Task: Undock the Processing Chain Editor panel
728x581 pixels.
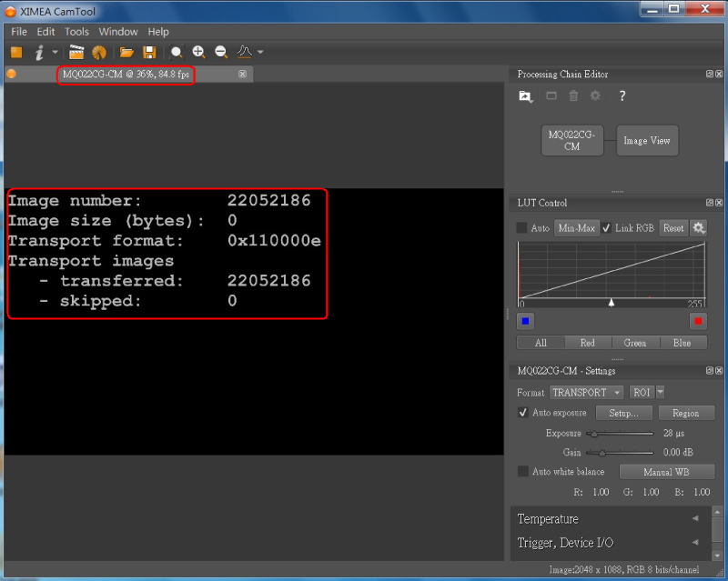Action: point(710,74)
